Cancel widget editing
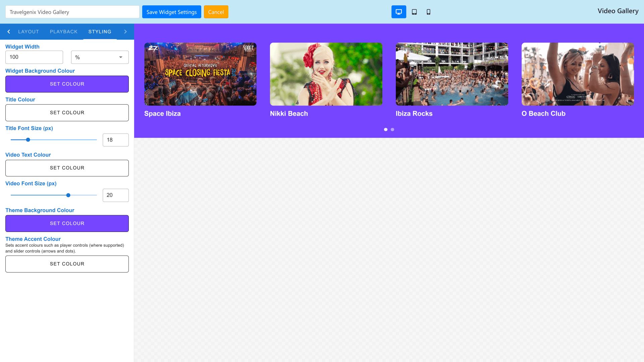The width and height of the screenshot is (644, 362). click(216, 12)
